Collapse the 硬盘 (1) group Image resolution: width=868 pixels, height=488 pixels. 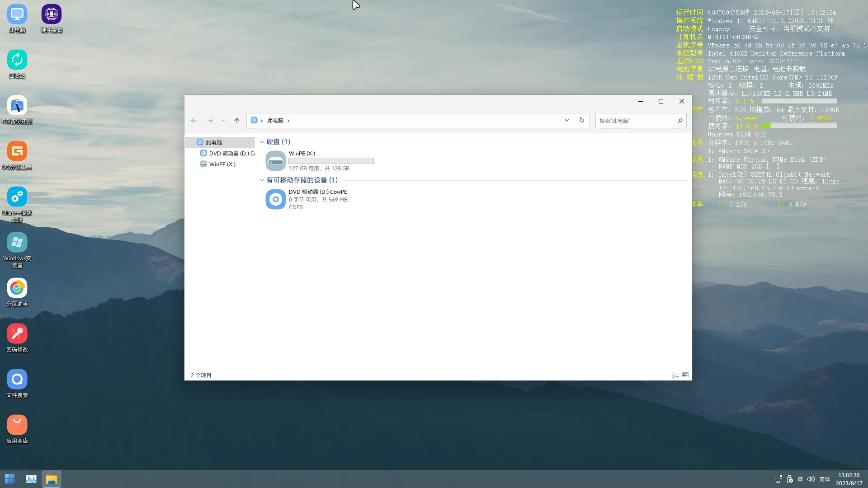coord(262,142)
